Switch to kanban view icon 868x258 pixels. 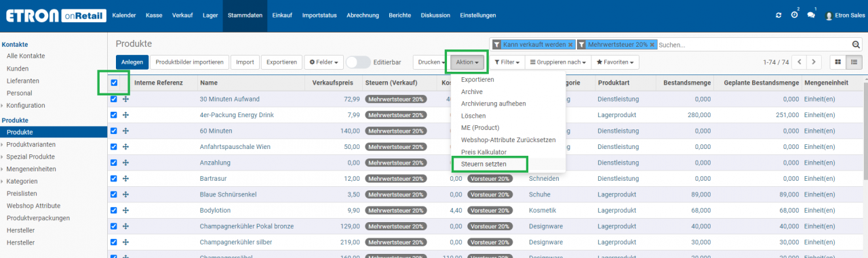point(838,62)
